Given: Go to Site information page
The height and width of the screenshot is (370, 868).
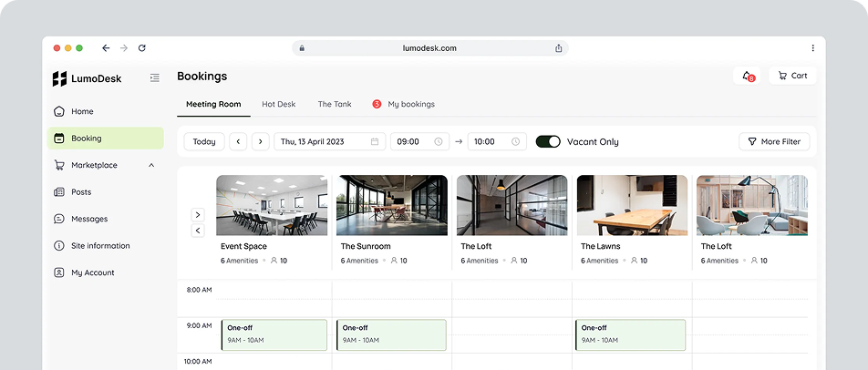Looking at the screenshot, I should [100, 246].
